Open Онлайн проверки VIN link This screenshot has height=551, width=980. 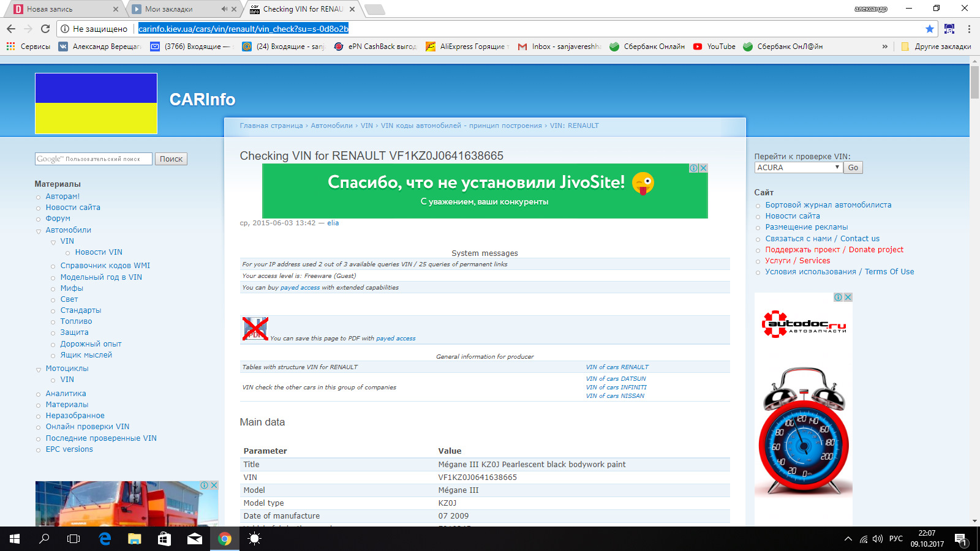pos(88,427)
